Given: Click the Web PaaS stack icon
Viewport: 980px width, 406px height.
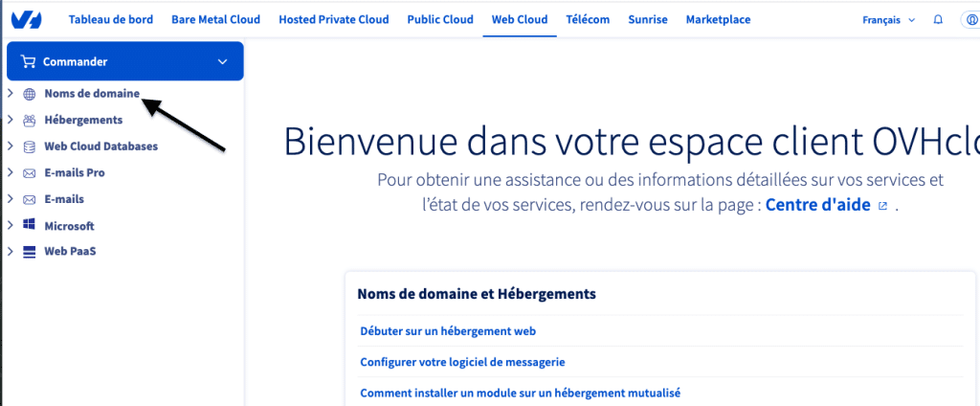Looking at the screenshot, I should coord(29,252).
